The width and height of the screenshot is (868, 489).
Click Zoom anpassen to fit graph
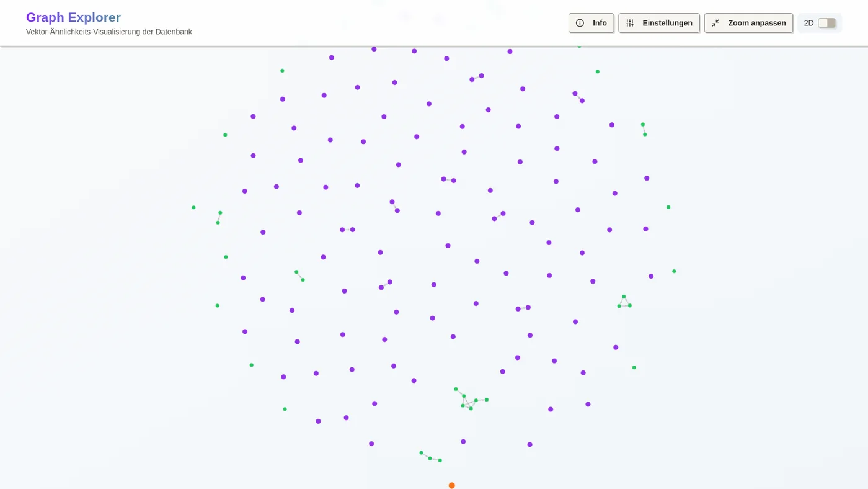pos(748,23)
